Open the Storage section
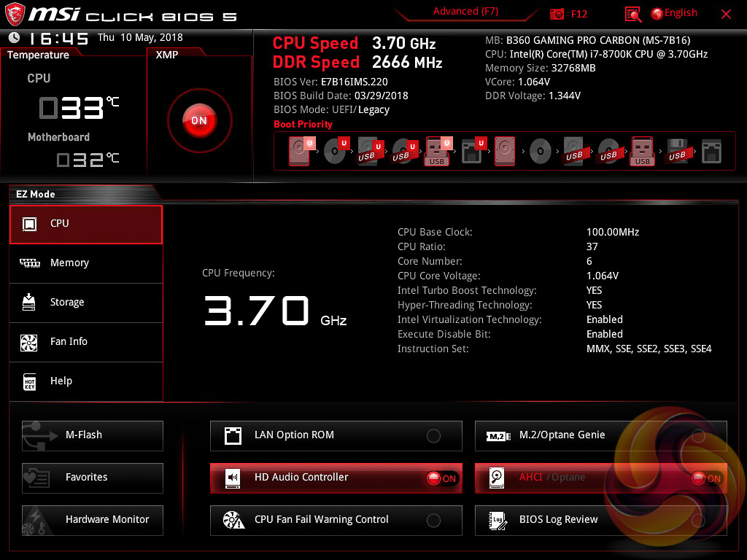 pyautogui.click(x=86, y=303)
